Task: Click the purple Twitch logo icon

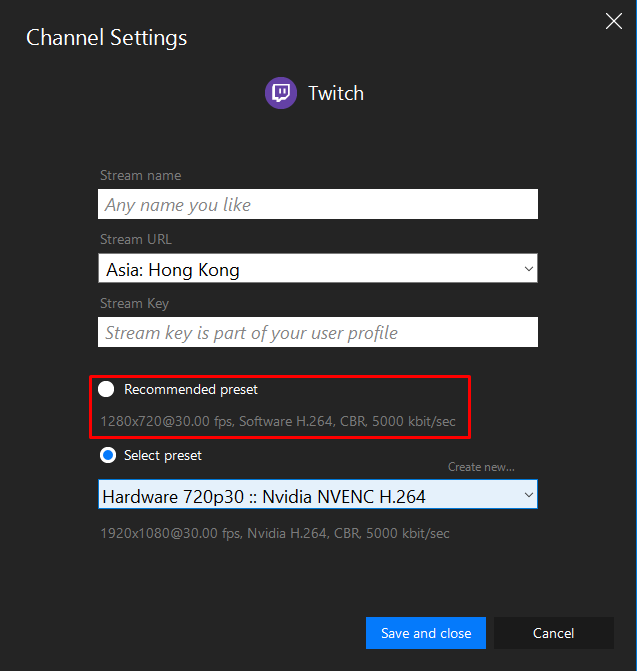Action: point(281,93)
